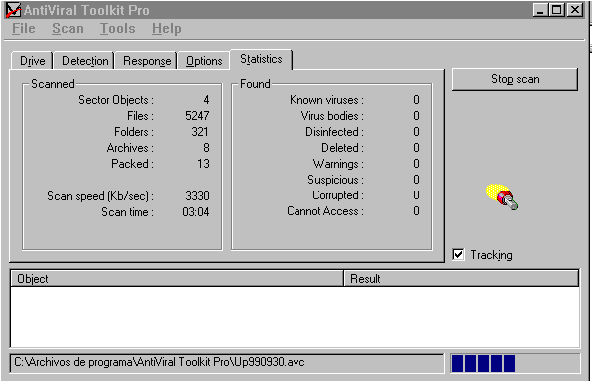This screenshot has width=592, height=384.
Task: Maximize the AntiViral Toolkit Pro window
Action: [x=557, y=10]
